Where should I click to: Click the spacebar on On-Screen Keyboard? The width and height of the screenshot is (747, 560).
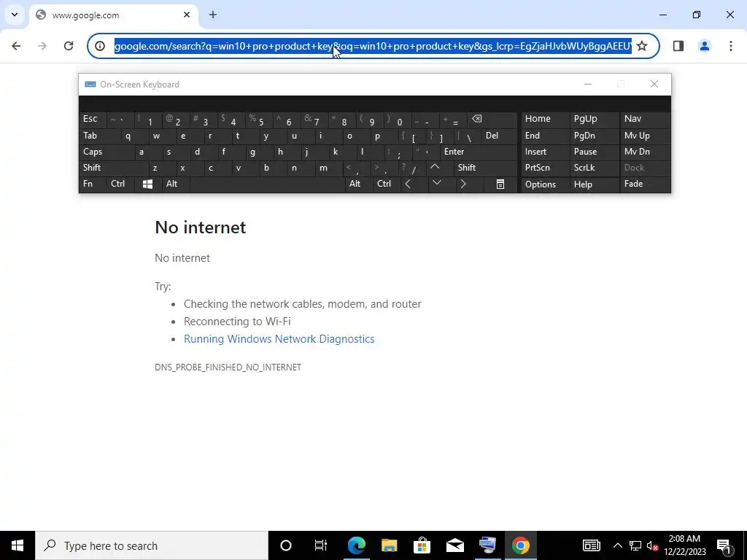[x=267, y=184]
